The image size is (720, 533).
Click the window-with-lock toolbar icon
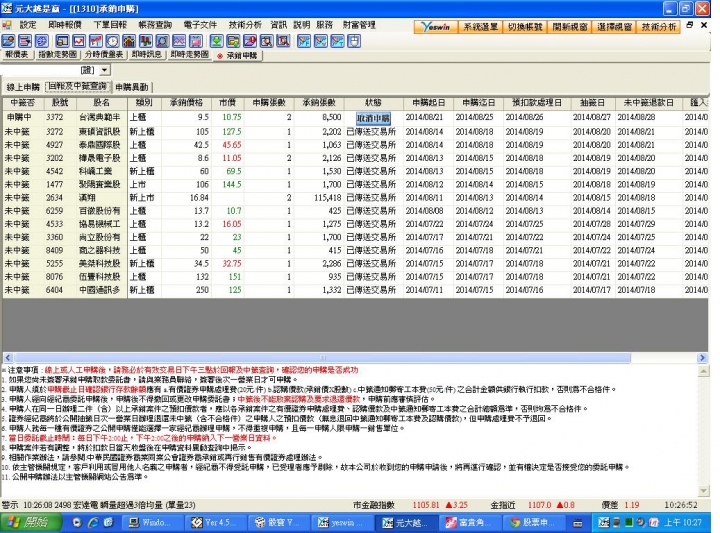pyautogui.click(x=62, y=41)
